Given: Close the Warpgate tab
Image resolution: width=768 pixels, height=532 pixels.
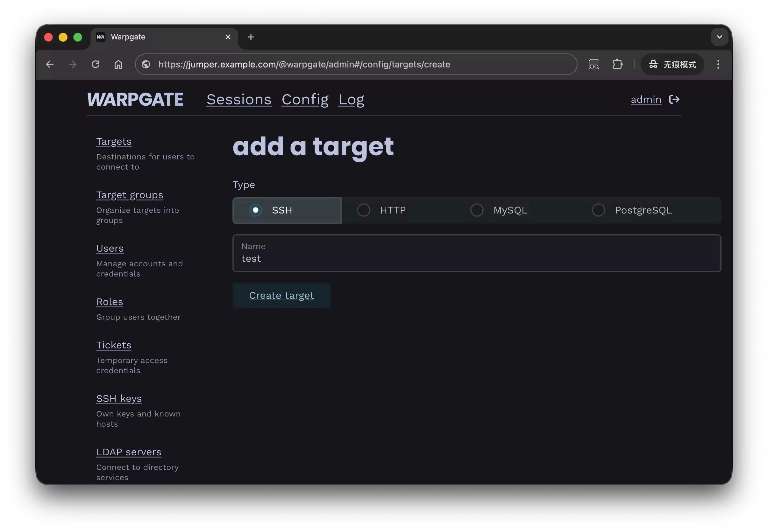Looking at the screenshot, I should tap(228, 37).
